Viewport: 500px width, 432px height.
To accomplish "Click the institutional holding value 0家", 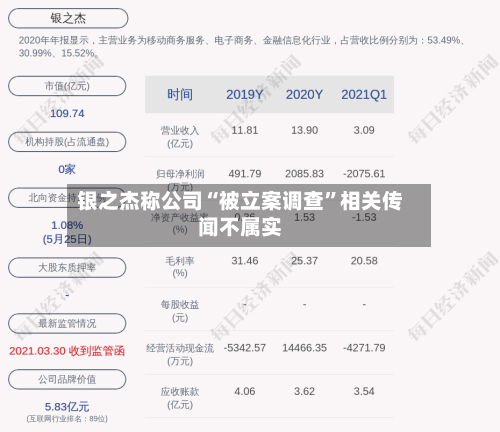I will coord(67,169).
